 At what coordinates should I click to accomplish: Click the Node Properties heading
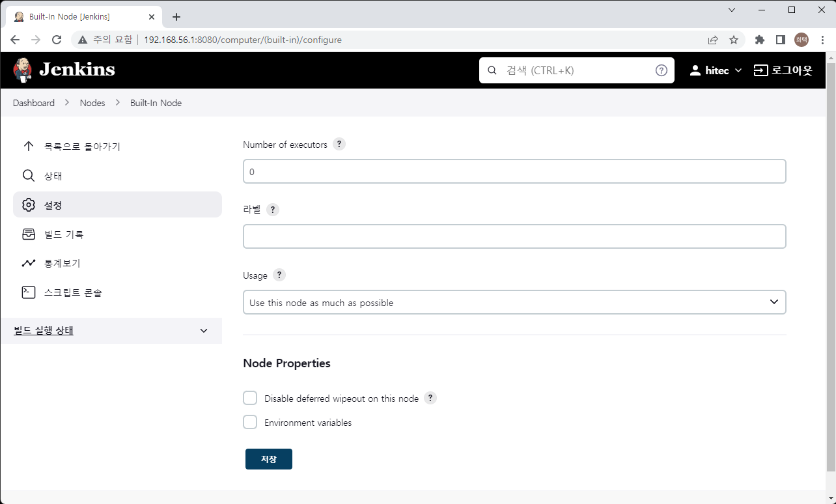click(286, 363)
